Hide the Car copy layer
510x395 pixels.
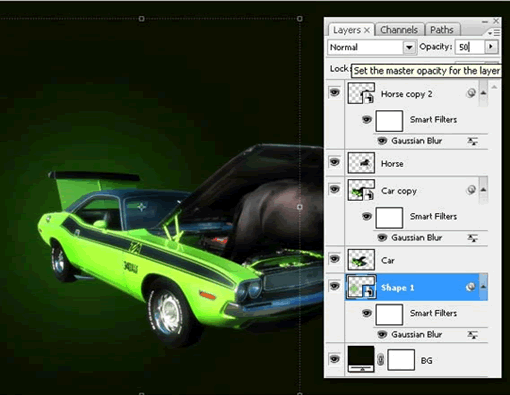(x=334, y=189)
